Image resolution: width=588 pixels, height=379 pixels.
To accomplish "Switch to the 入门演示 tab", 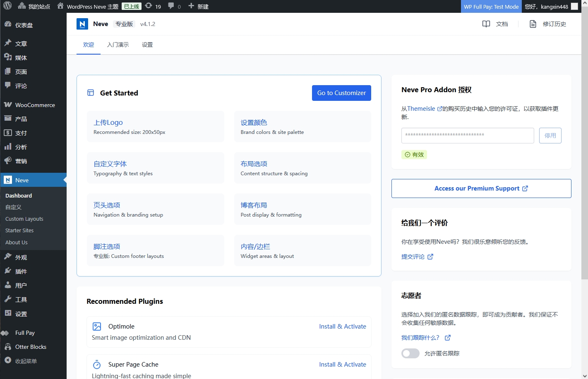I will pos(118,45).
